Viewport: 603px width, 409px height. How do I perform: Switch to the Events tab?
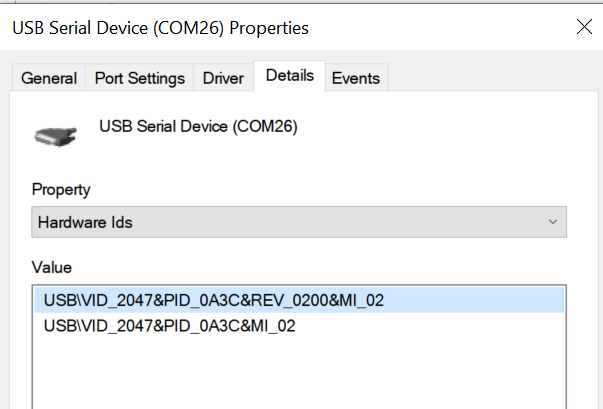click(x=355, y=78)
